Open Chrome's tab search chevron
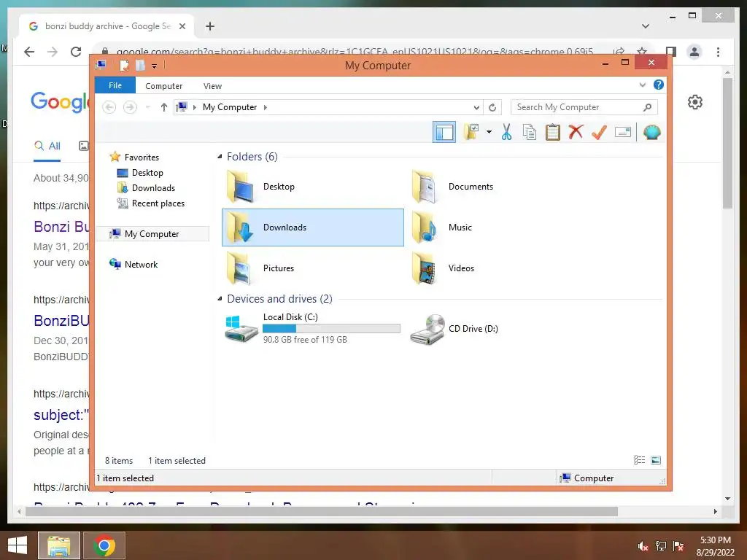Viewport: 747px width, 560px height. (646, 26)
